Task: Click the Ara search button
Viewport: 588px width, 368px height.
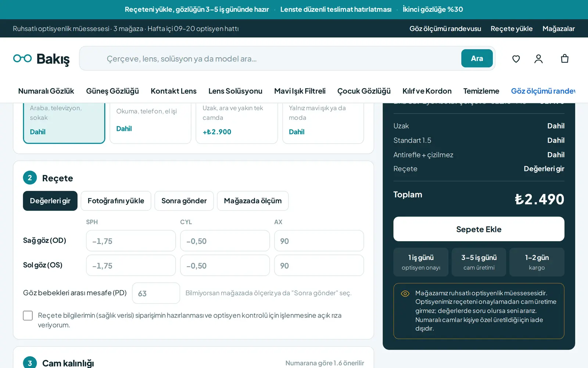Action: (477, 58)
